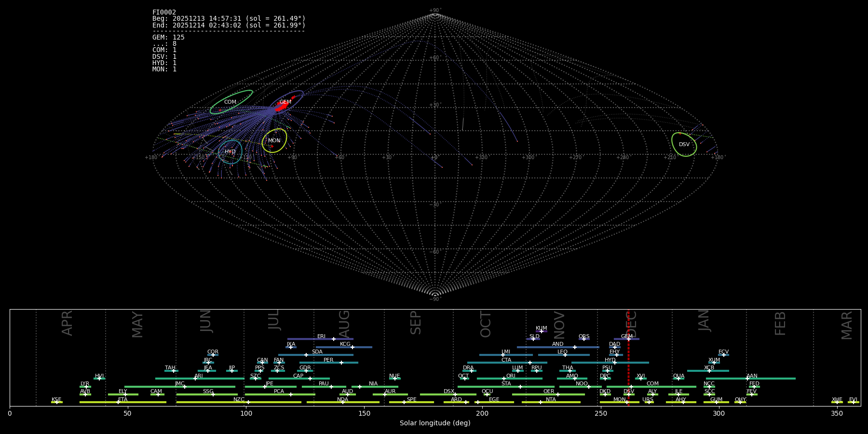The image size is (868, 434).
Task: Click the KUM shower label in timeline
Action: pos(542,328)
